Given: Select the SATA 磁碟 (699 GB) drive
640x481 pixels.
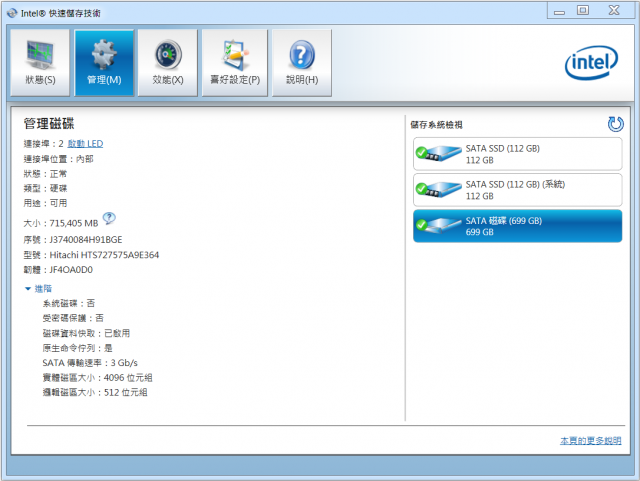Looking at the screenshot, I should pos(518,226).
